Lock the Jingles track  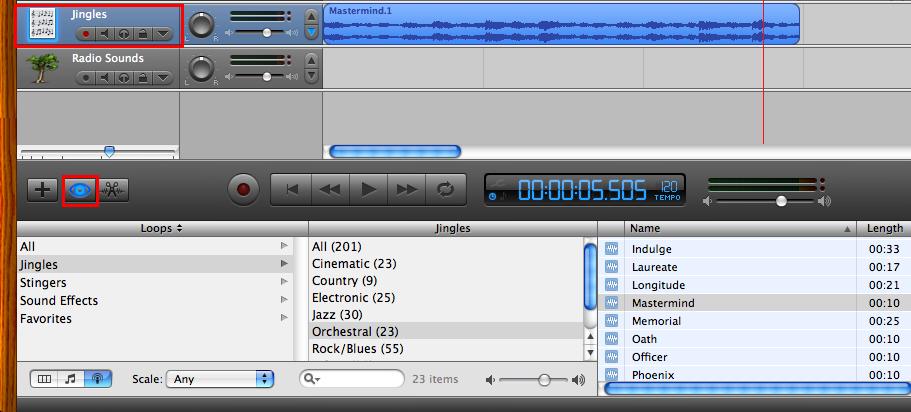coord(143,34)
